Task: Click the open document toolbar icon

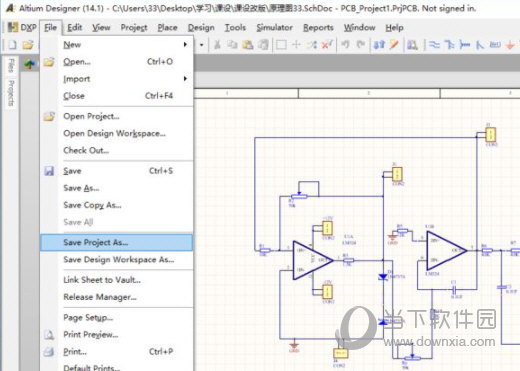Action: [x=28, y=45]
